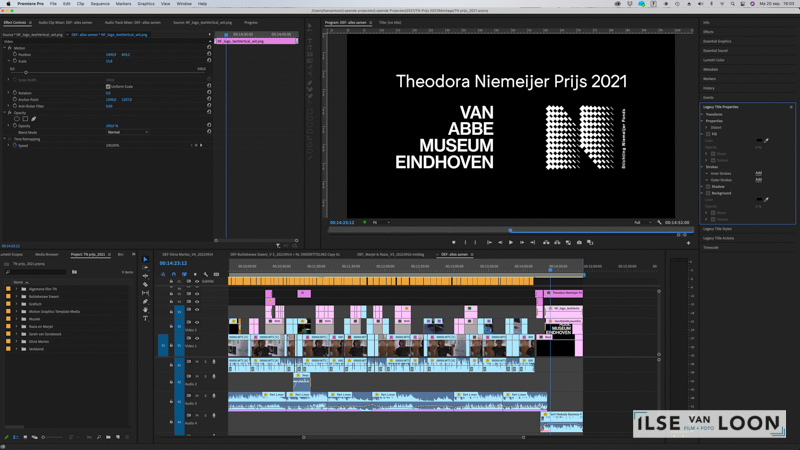Image resolution: width=800 pixels, height=450 pixels.
Task: Select the Pen tool in timeline toolbar
Action: coord(145,302)
